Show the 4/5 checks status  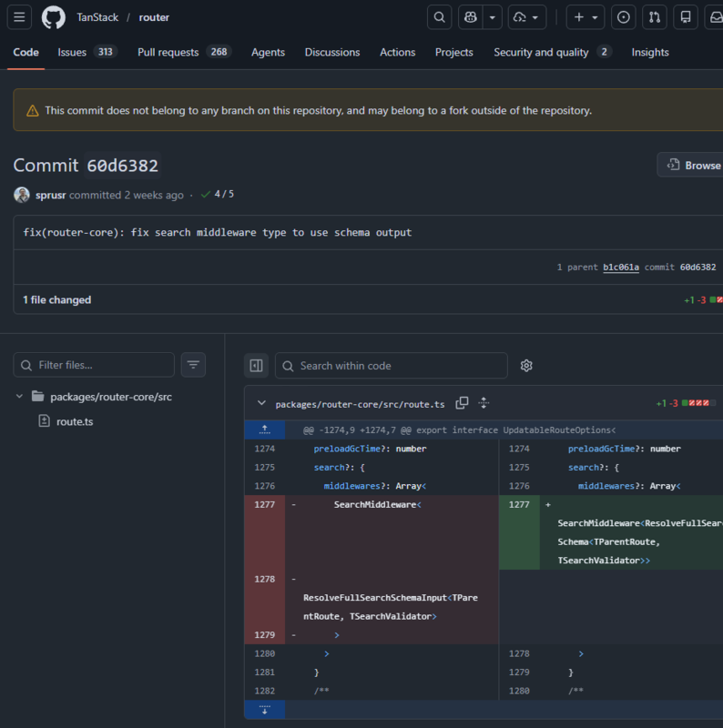click(218, 195)
